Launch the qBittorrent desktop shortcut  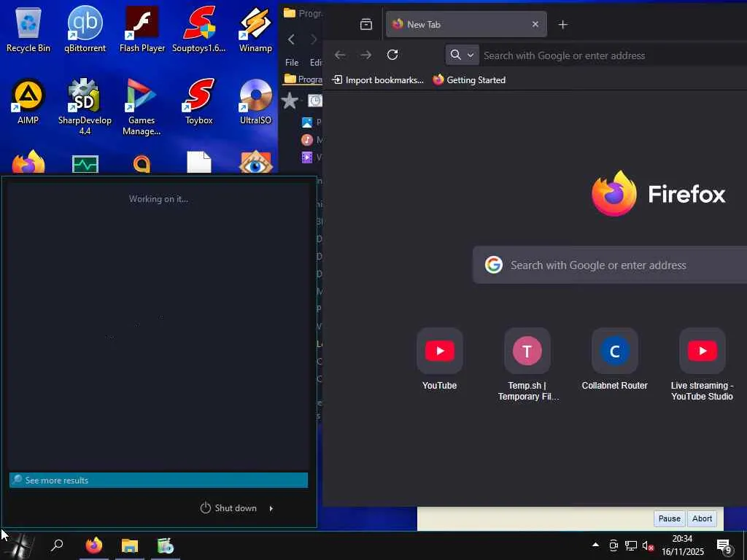85,28
